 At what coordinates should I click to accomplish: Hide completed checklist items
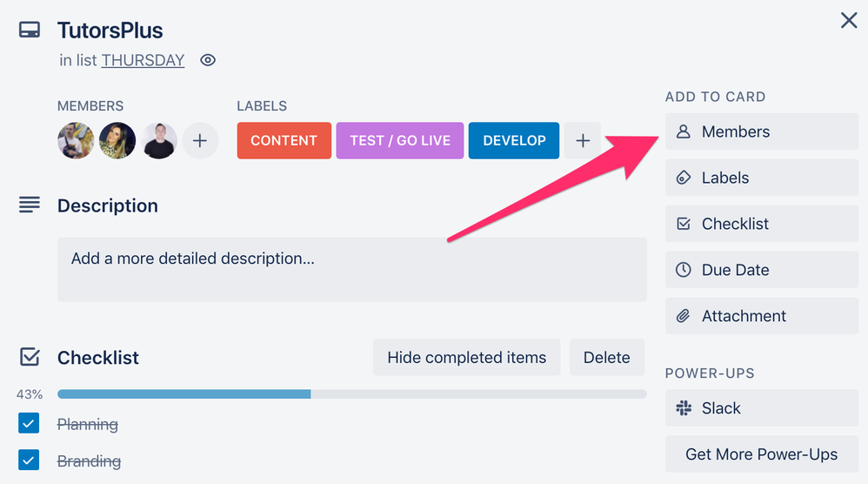(x=466, y=358)
